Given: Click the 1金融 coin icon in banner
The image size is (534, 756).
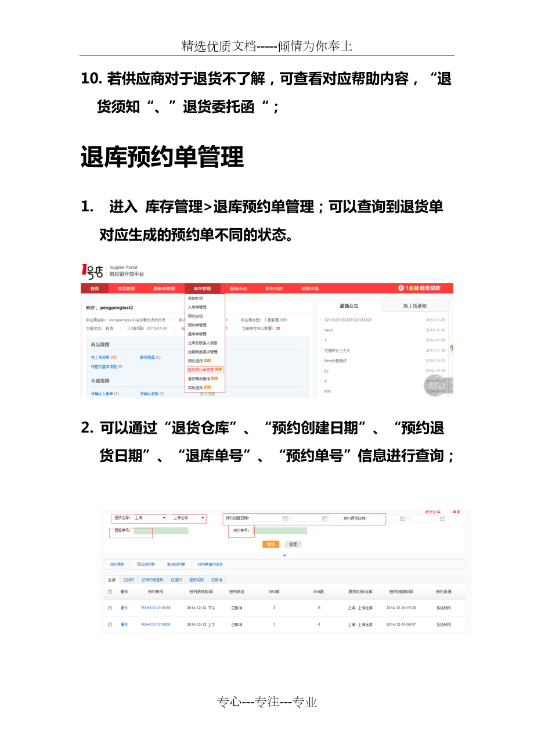Looking at the screenshot, I should tap(401, 288).
